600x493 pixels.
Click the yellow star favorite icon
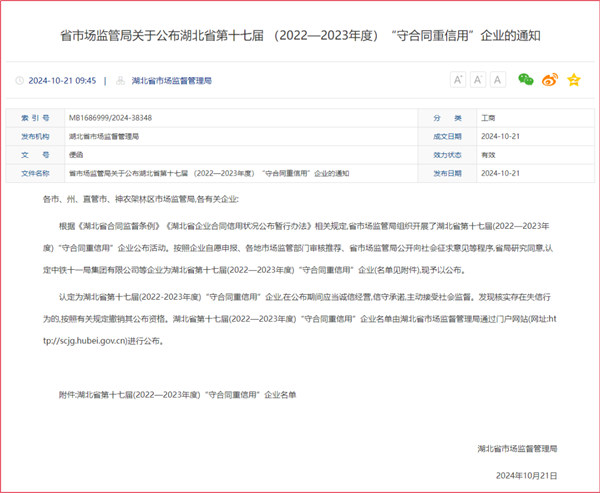[574, 79]
